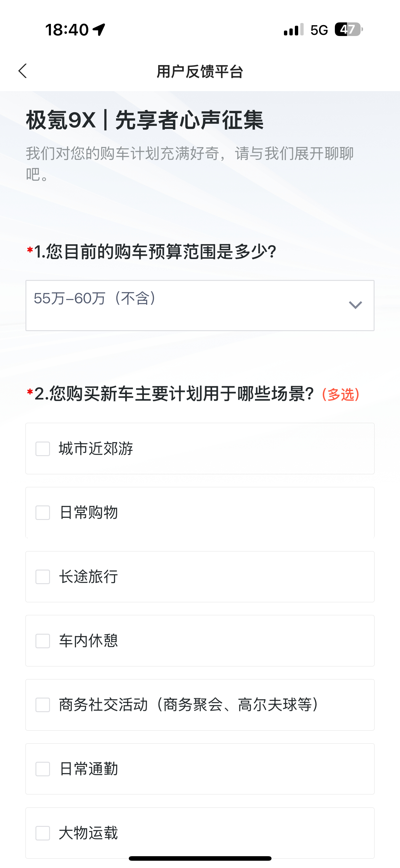This screenshot has height=868, width=400.
Task: Open the 55万-60万 budget selection box
Action: [200, 306]
